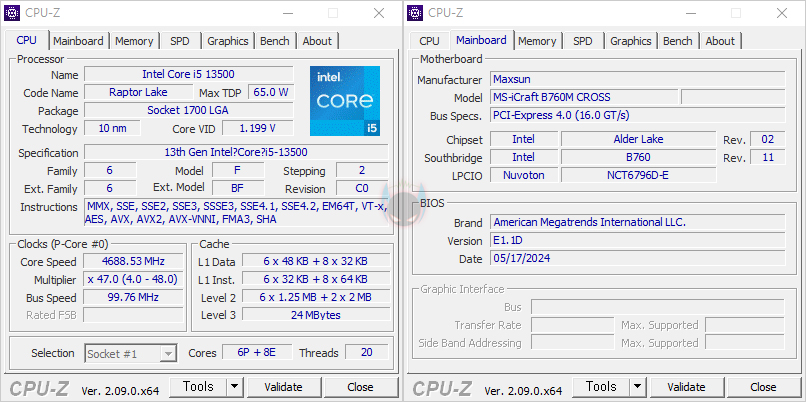Select Mainboard tab in right window
The height and width of the screenshot is (402, 806).
click(482, 40)
